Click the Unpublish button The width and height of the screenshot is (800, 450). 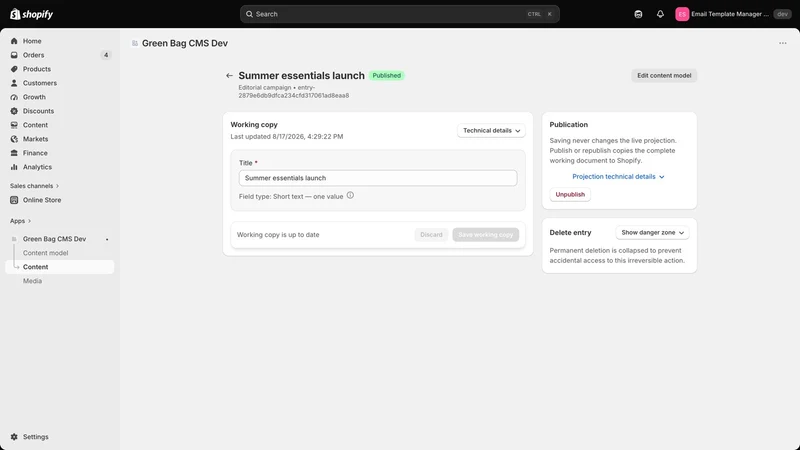pyautogui.click(x=570, y=194)
